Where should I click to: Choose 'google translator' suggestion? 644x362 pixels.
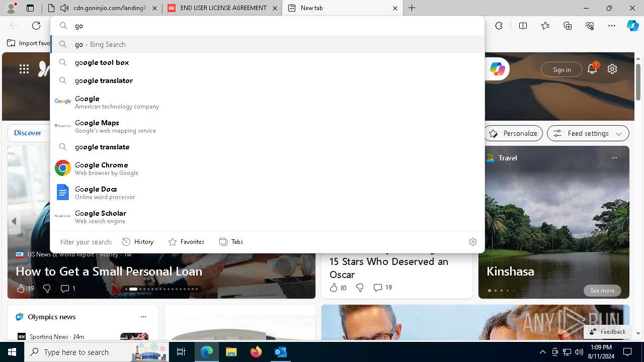click(267, 80)
